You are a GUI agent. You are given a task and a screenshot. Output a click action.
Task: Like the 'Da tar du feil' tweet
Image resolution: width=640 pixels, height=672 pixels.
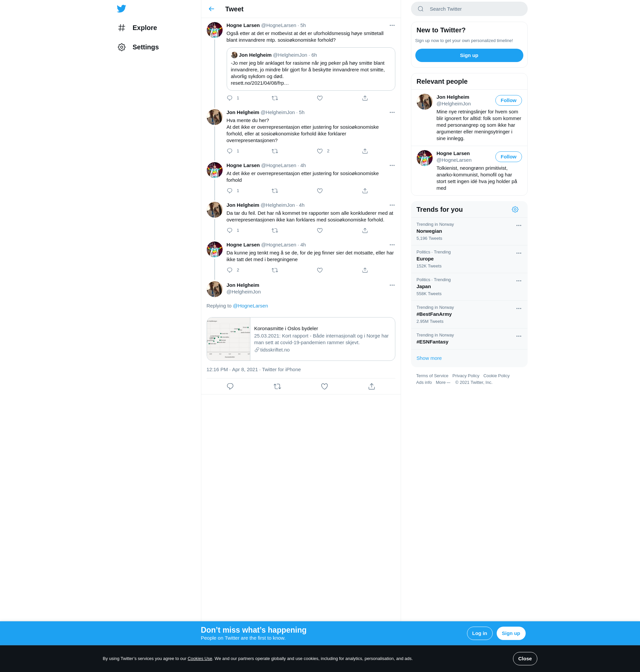tap(320, 230)
